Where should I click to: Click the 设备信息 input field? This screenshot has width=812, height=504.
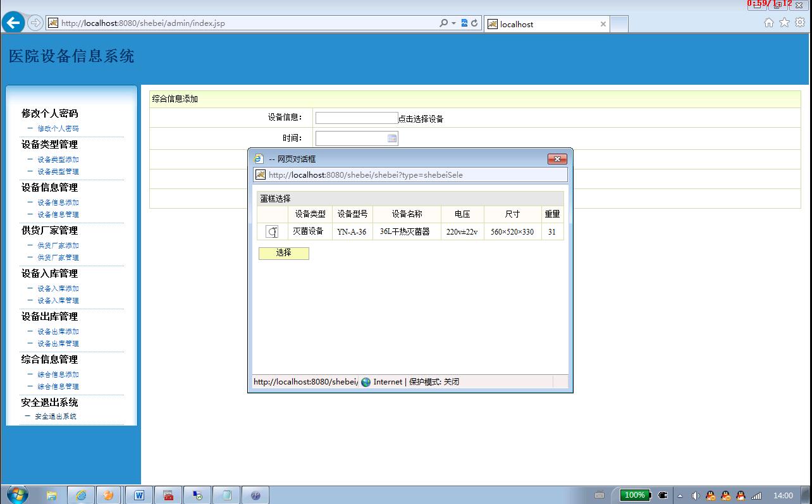pyautogui.click(x=357, y=118)
